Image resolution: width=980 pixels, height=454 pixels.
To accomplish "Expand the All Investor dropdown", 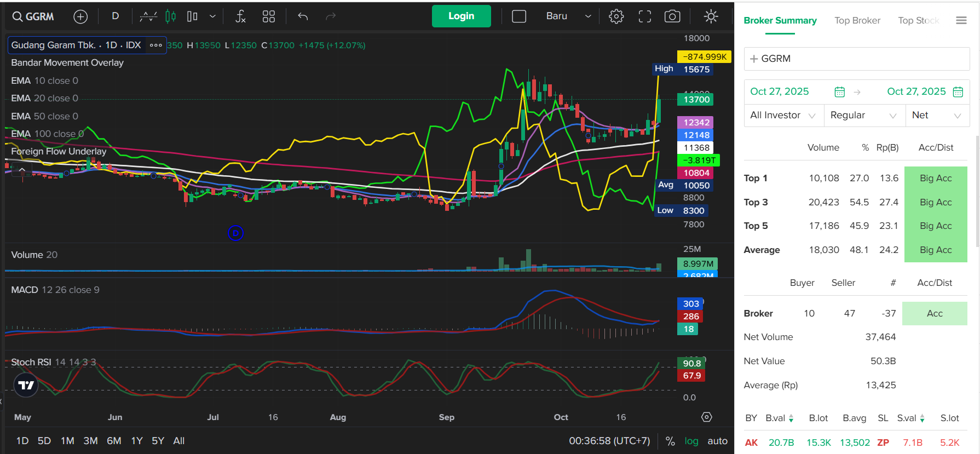I will (x=783, y=115).
